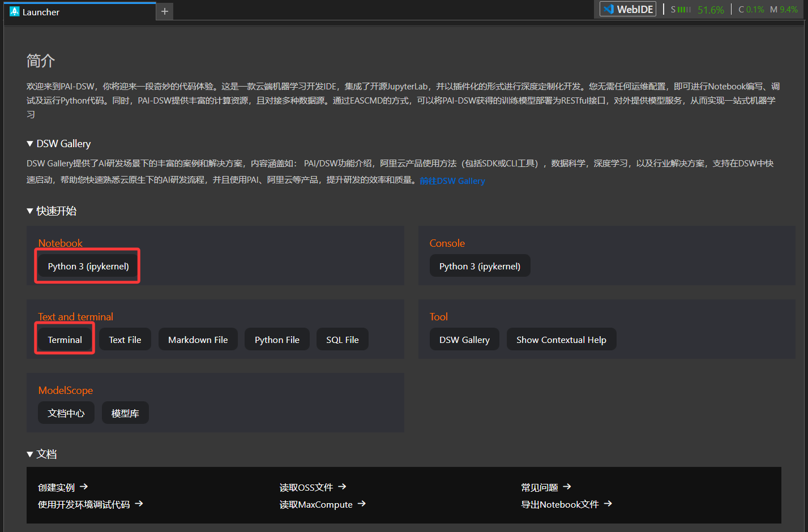
Task: Click the ModelScope category heading
Action: (x=65, y=391)
